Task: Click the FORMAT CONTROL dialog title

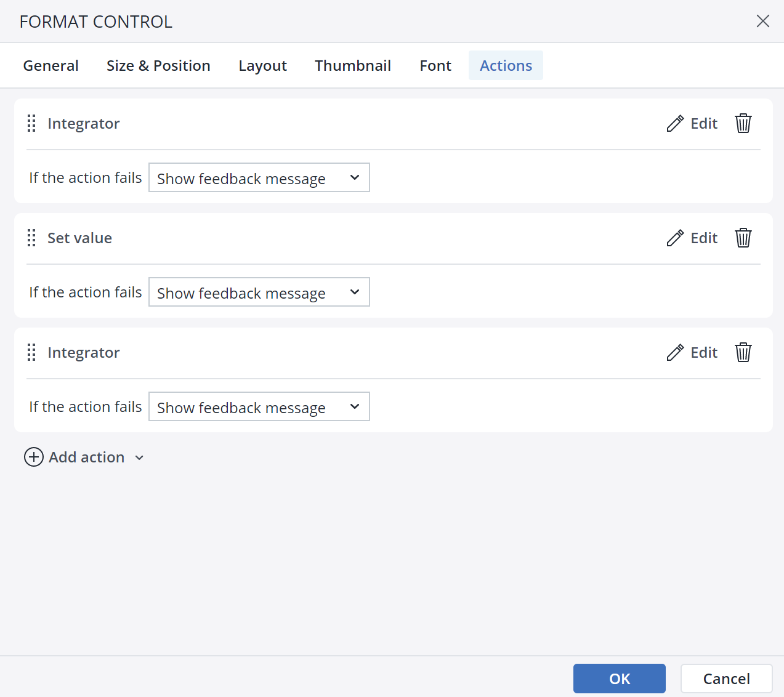Action: coord(96,22)
